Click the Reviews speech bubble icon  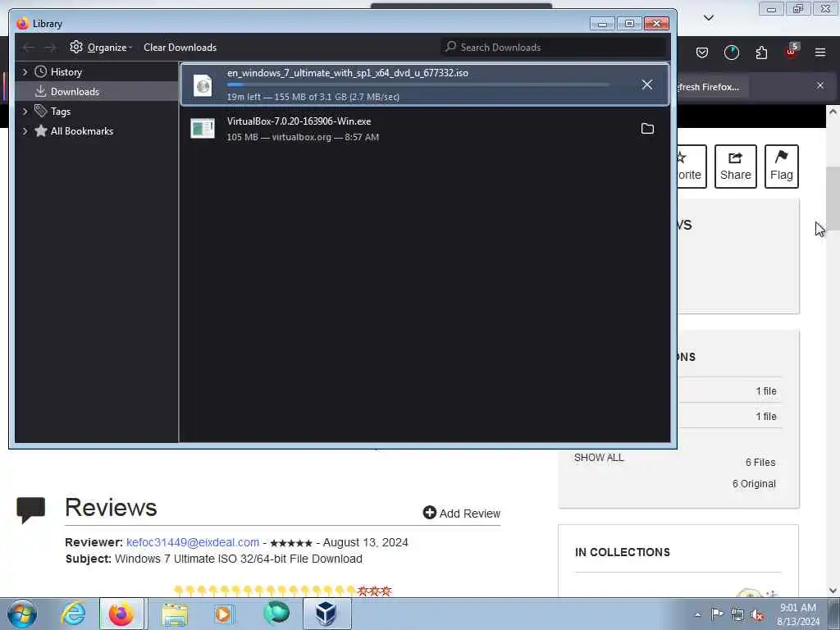pyautogui.click(x=30, y=510)
